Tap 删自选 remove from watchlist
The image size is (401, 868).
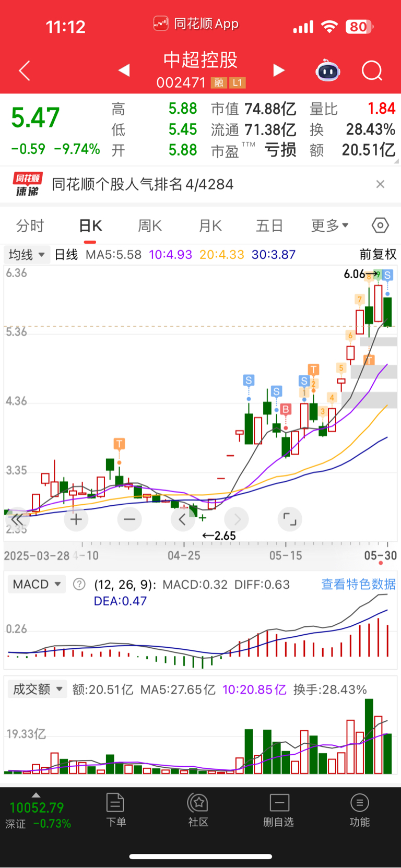pos(279,810)
